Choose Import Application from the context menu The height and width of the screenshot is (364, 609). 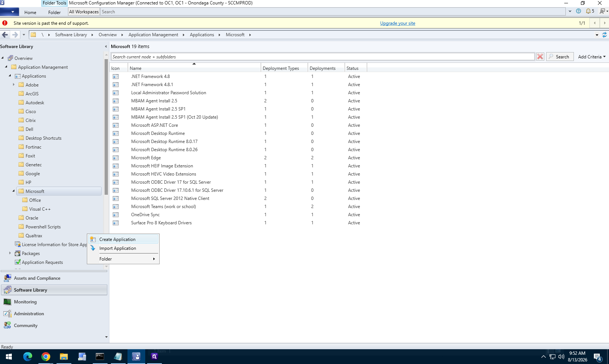pyautogui.click(x=123, y=248)
